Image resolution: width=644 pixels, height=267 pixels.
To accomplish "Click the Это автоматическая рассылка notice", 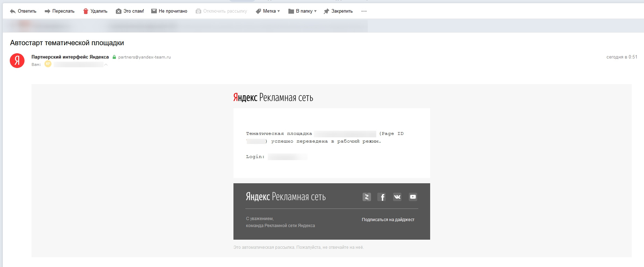I will [299, 247].
